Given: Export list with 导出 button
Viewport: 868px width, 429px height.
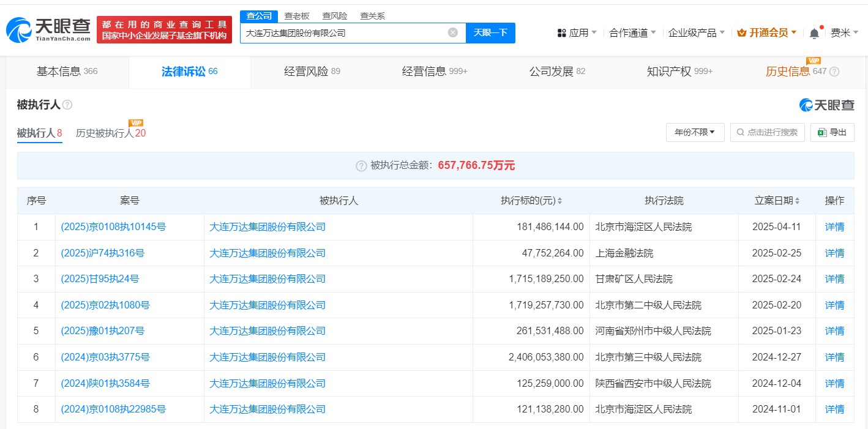Looking at the screenshot, I should click(832, 132).
